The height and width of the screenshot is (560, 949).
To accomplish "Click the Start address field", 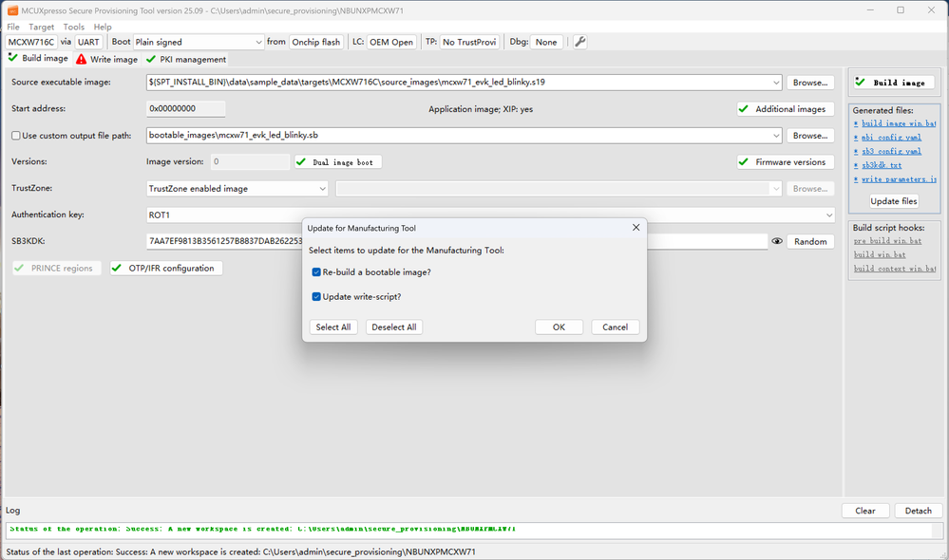I will 186,109.
